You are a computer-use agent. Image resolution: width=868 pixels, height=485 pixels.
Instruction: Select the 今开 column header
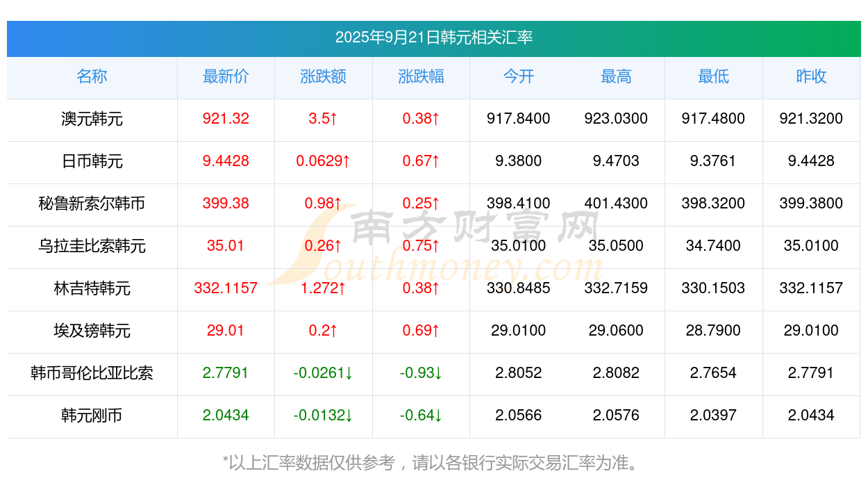519,76
